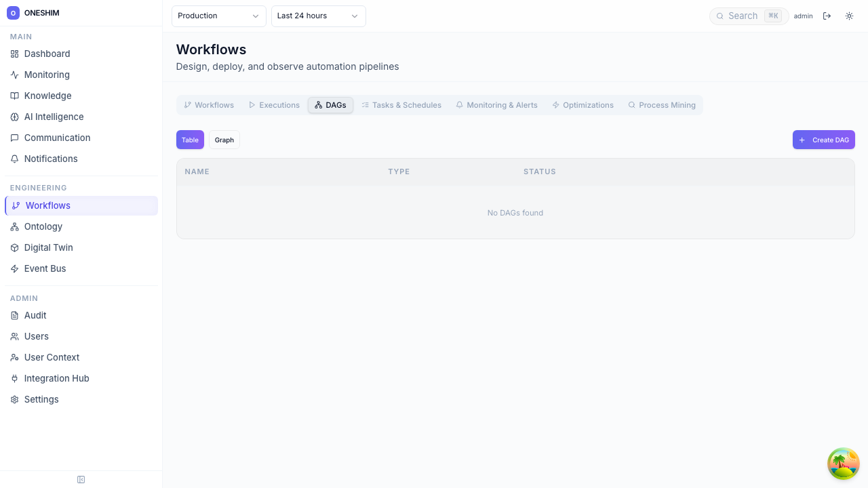Click the Create DAG button

tap(823, 140)
